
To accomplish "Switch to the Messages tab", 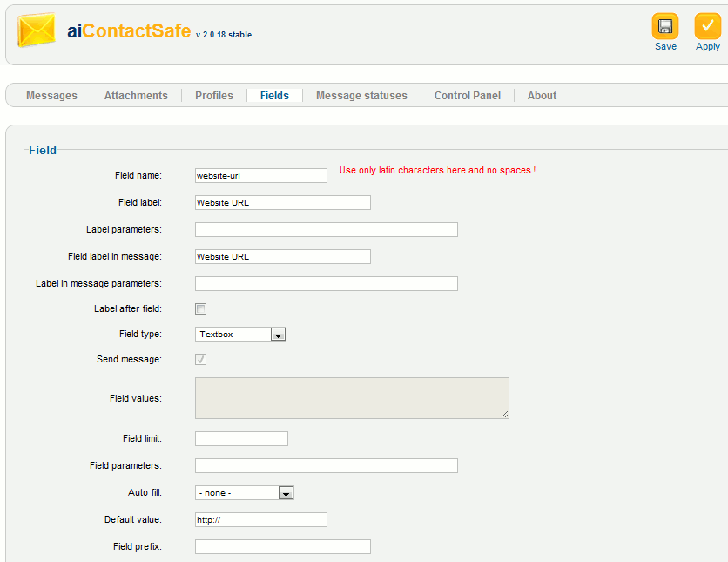I will coord(51,96).
